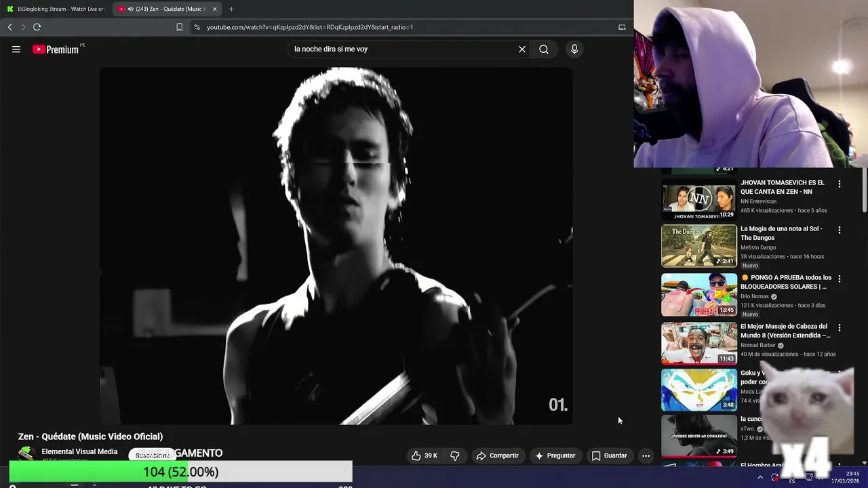Open 'JHOVAN TOMASEVICH ES EL QUE CANTA EN ZEN' title

pos(783,187)
